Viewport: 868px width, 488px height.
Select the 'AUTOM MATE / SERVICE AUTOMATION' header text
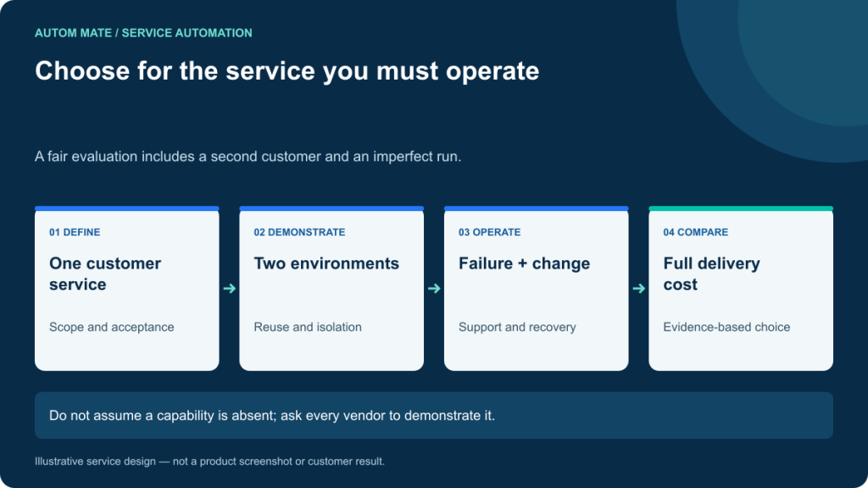[x=143, y=33]
